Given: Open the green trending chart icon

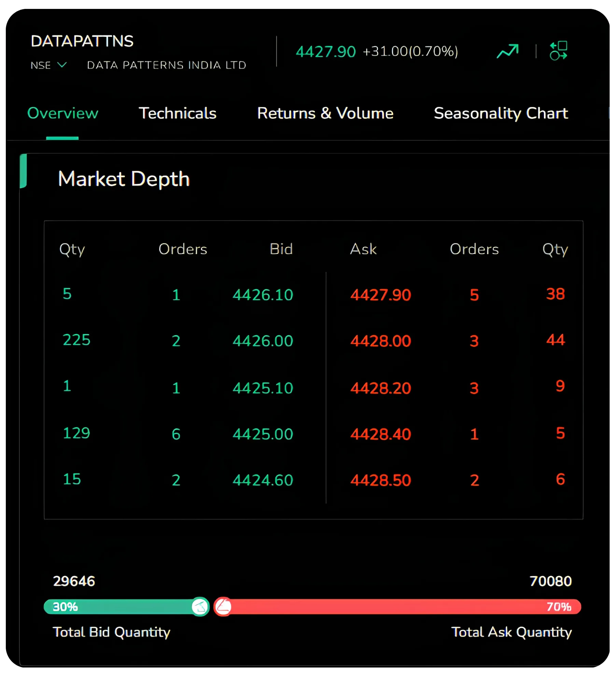Looking at the screenshot, I should click(x=507, y=51).
